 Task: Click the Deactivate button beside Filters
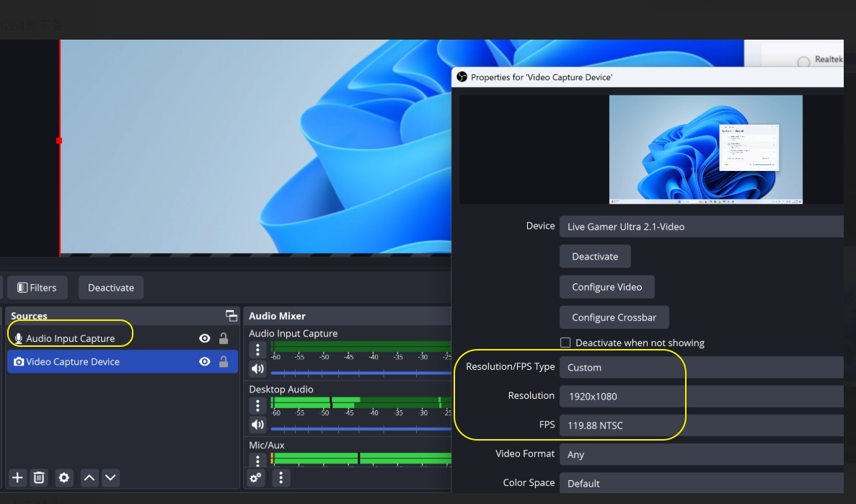[111, 288]
